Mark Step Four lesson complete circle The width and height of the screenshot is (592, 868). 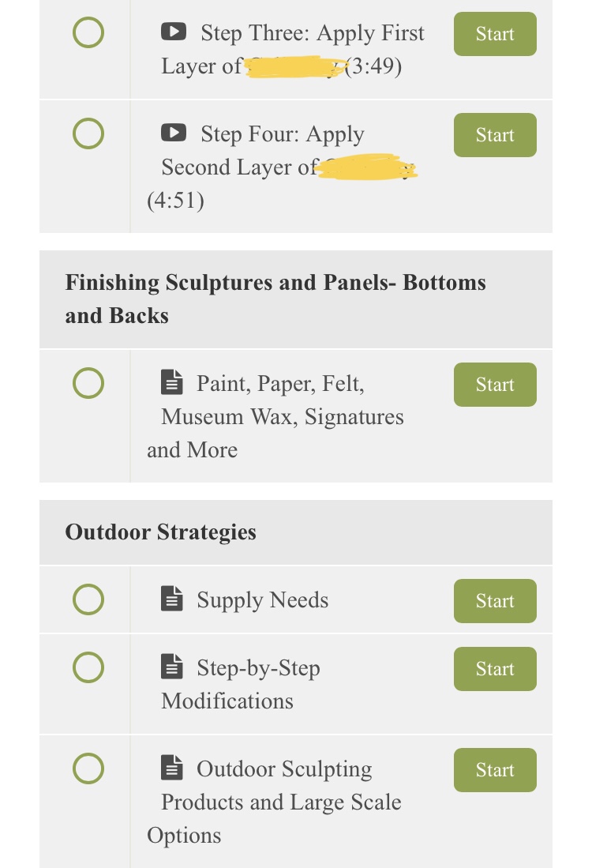pyautogui.click(x=88, y=133)
